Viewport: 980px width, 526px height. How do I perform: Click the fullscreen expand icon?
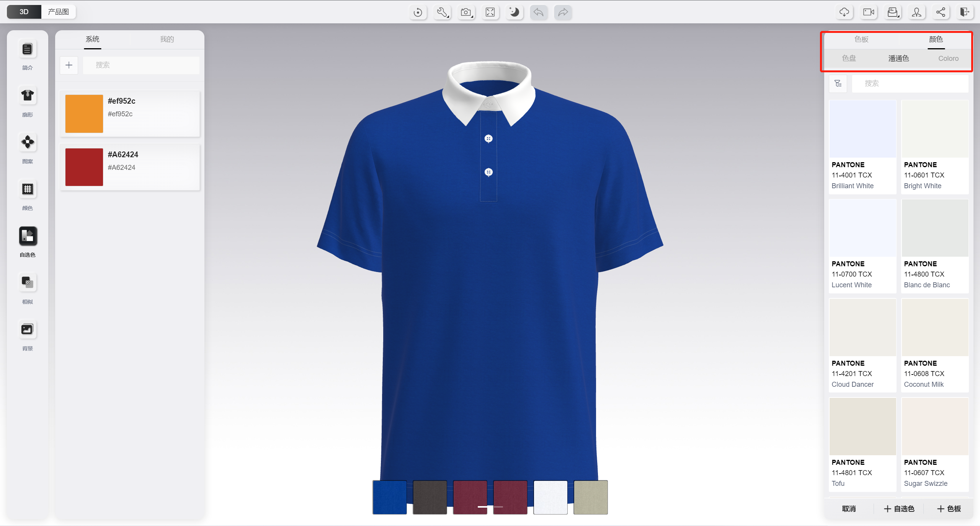point(490,12)
